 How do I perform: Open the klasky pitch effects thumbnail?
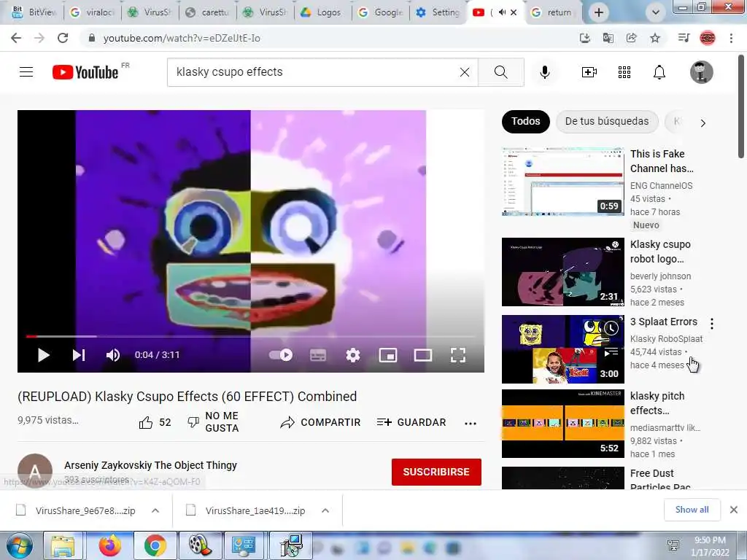[562, 424]
